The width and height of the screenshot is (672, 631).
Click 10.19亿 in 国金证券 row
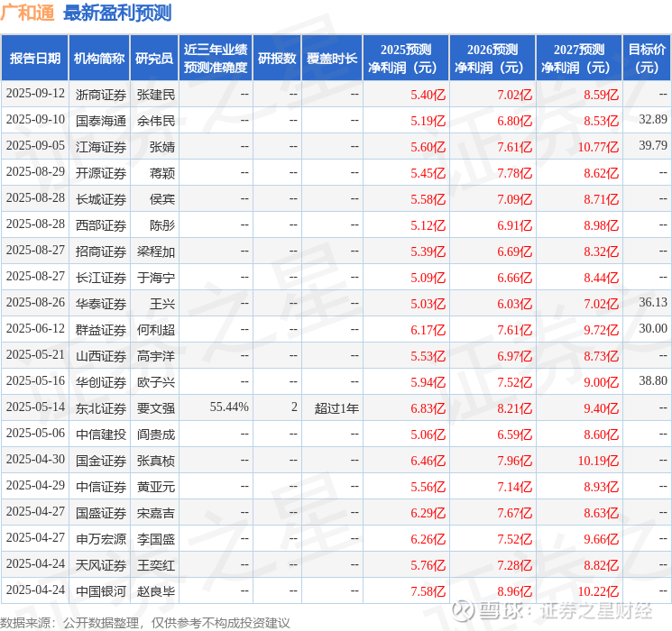[x=598, y=461]
